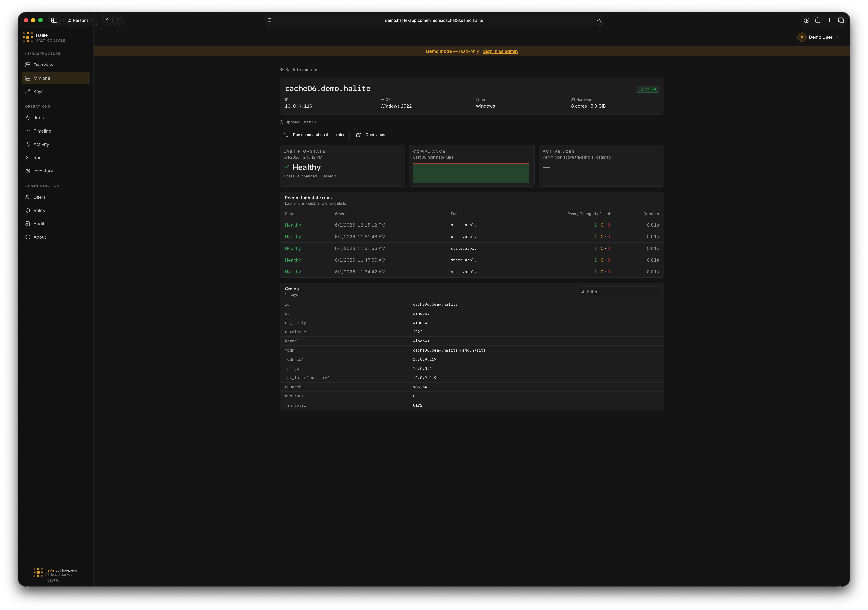The height and width of the screenshot is (610, 868).
Task: Click the online status badge
Action: [648, 89]
